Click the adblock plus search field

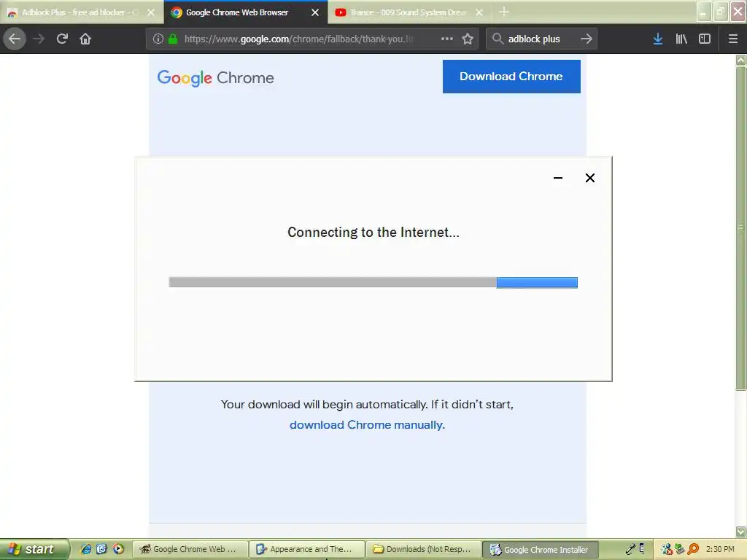541,39
